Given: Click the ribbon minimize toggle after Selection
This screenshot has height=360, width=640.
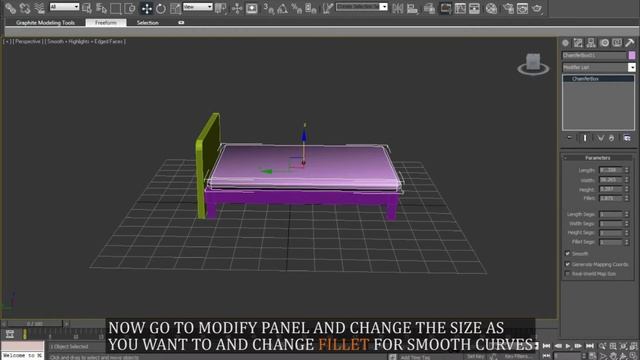Looking at the screenshot, I should click(x=181, y=23).
